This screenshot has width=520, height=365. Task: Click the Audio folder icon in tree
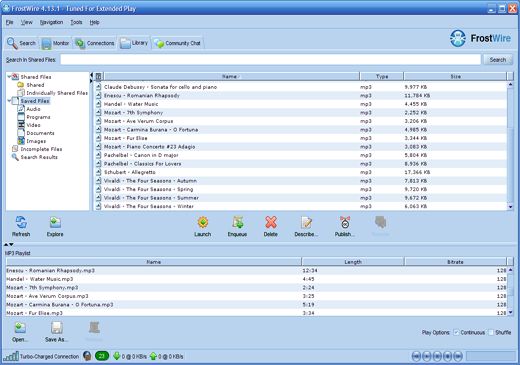(x=21, y=109)
